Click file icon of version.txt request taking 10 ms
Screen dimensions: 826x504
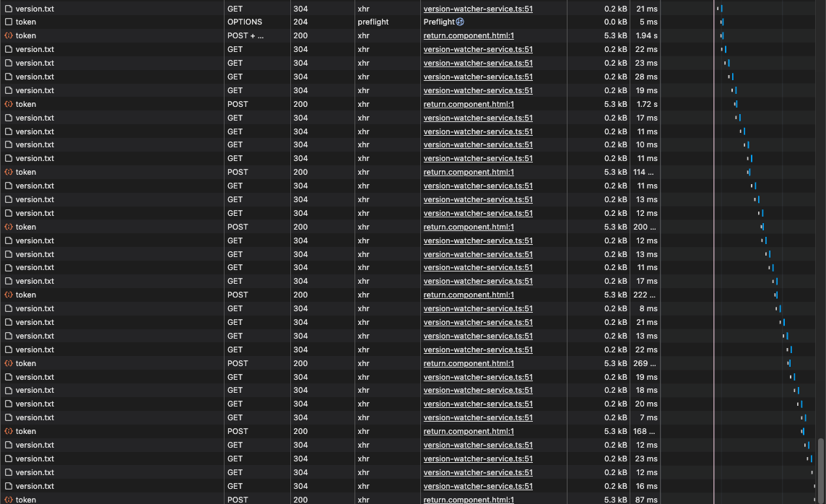click(x=9, y=145)
